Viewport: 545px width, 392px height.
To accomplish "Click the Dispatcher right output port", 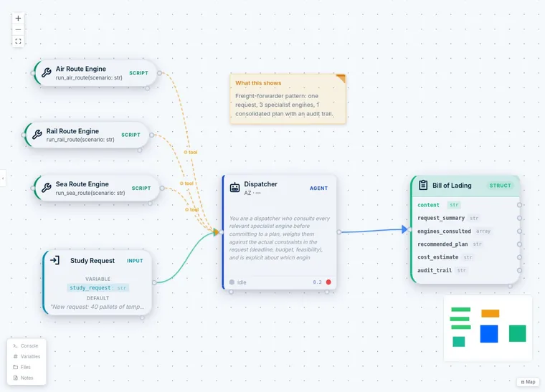I will (339, 232).
